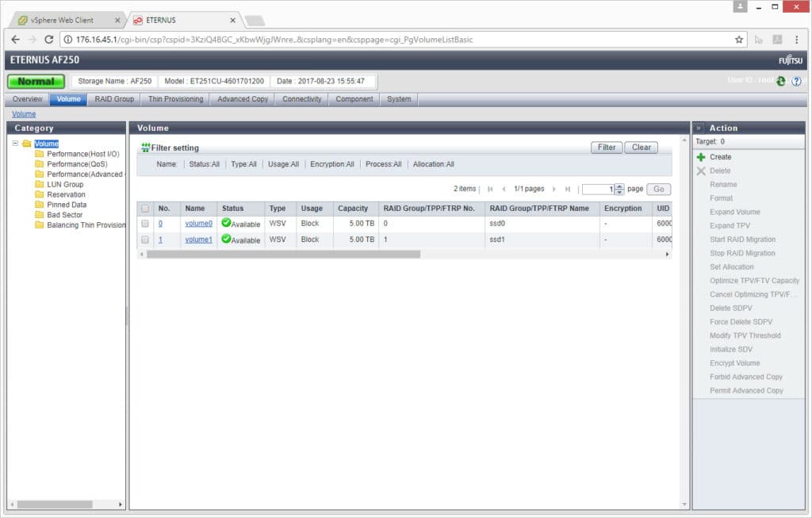
Task: Open the Performance(Advanced folder
Action: click(x=79, y=174)
